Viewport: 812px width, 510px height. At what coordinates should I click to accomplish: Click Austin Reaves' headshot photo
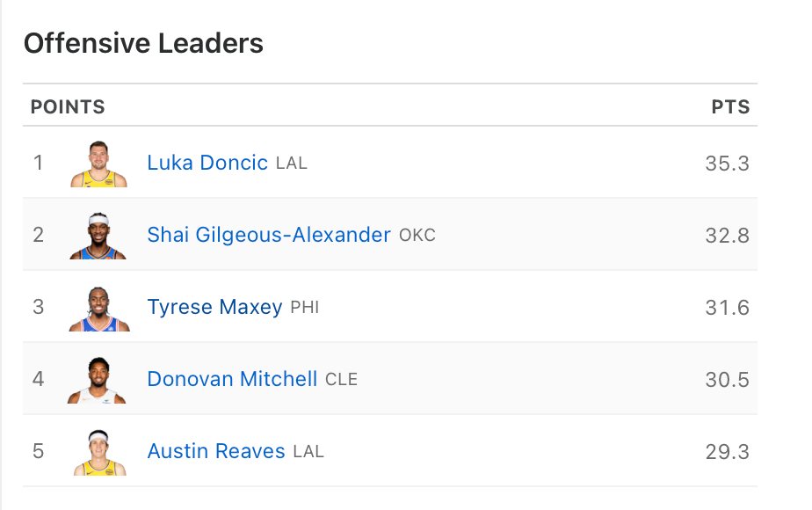pos(98,452)
